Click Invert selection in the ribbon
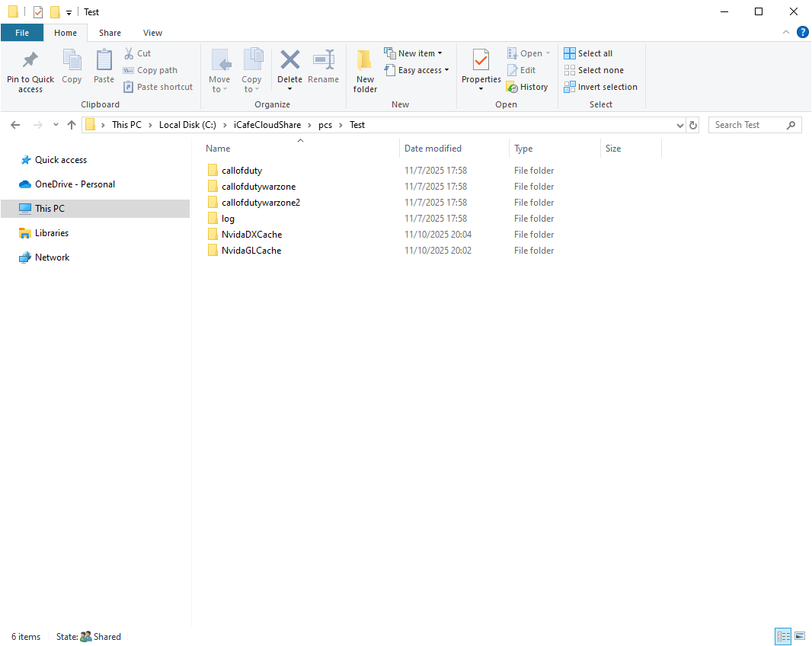Image resolution: width=812 pixels, height=646 pixels. pyautogui.click(x=600, y=86)
